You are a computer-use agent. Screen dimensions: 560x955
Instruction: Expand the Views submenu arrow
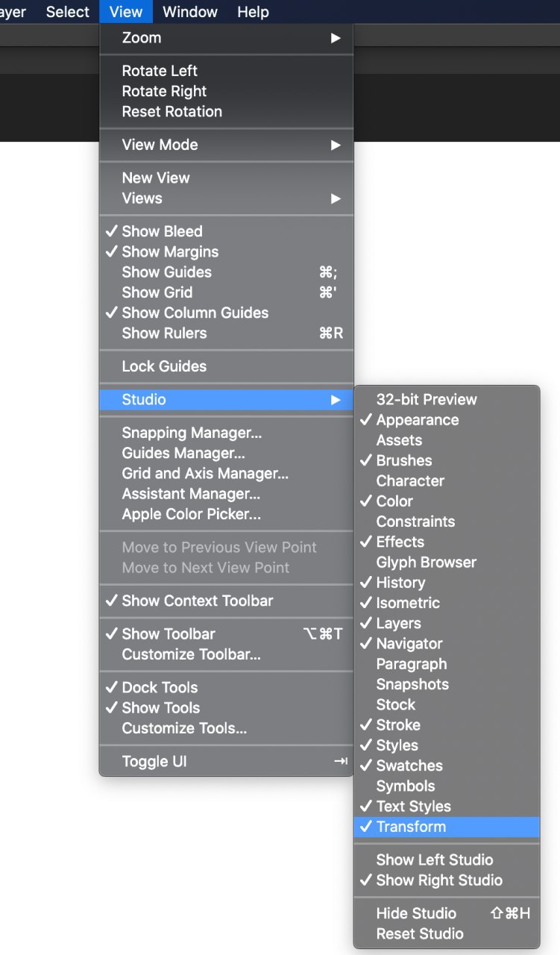coord(336,198)
